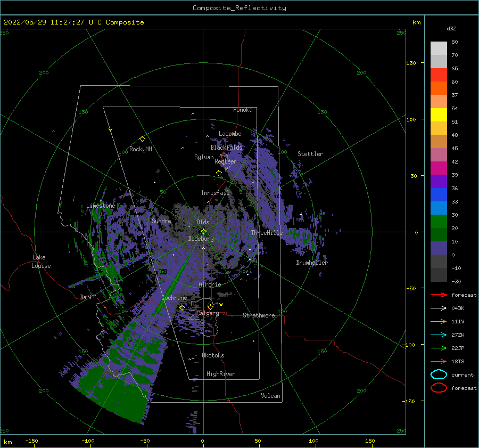Click the km unit label at bottom left

pyautogui.click(x=7, y=442)
